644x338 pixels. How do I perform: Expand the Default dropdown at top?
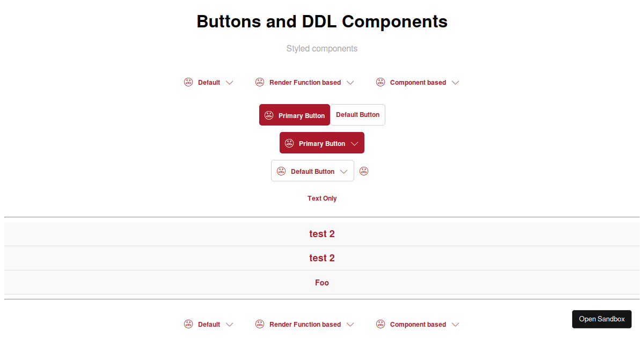230,82
